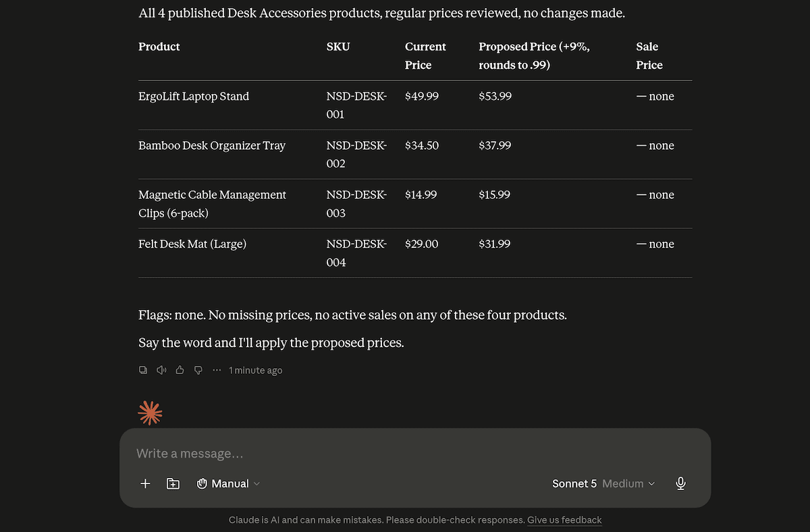Click the SKU column header
Viewport: 810px width, 532px height.
(x=338, y=47)
